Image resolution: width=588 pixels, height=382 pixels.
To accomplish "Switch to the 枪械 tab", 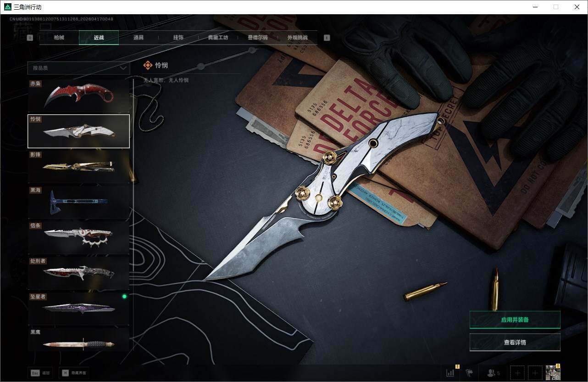I will tap(59, 38).
